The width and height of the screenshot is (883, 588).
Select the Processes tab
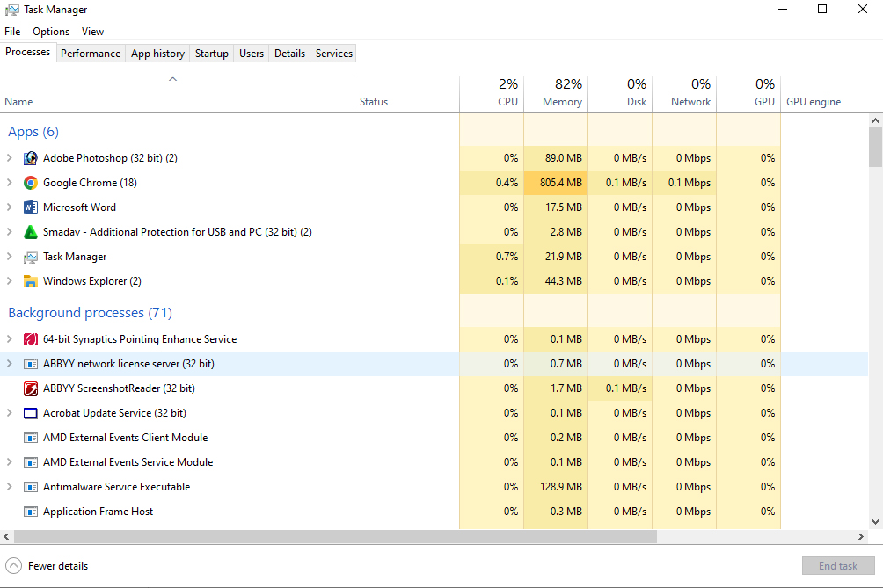click(27, 52)
